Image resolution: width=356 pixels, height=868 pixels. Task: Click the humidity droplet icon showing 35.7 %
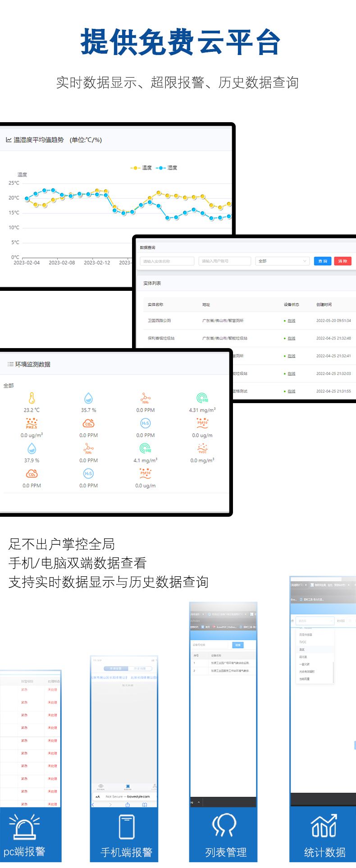point(88,398)
